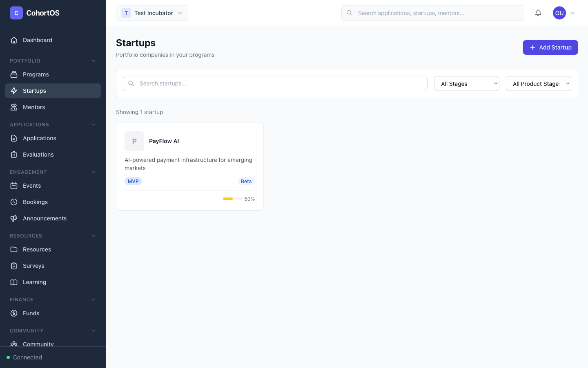Click the 50% progress bar on PayFlow AI
This screenshot has width=588, height=368.
[x=233, y=199]
